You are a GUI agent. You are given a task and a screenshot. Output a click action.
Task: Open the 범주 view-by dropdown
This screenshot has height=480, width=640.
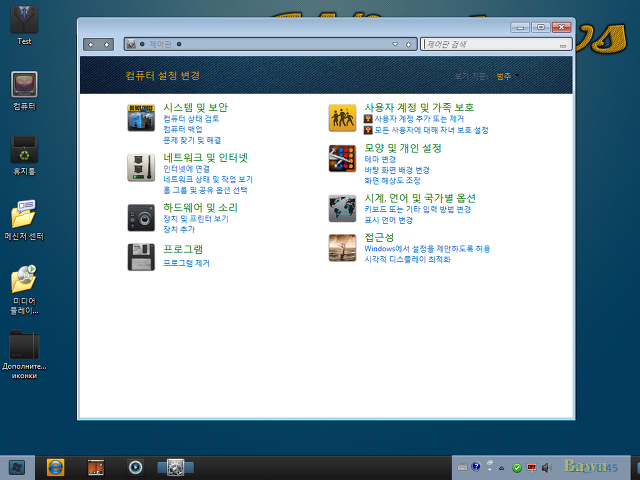508,76
